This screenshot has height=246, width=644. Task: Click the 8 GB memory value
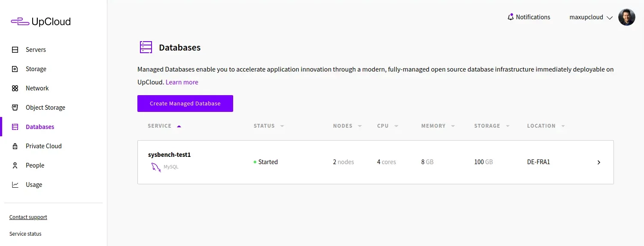click(427, 162)
